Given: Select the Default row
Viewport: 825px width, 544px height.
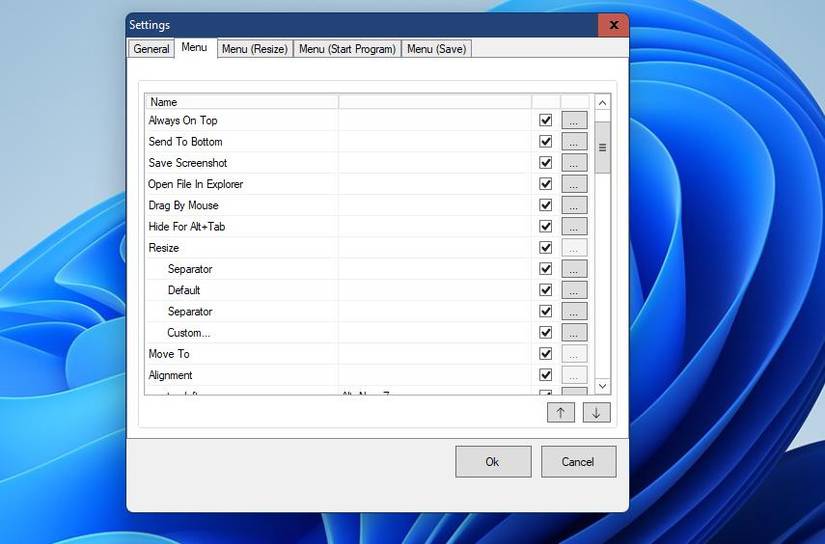Looking at the screenshot, I should pos(366,290).
